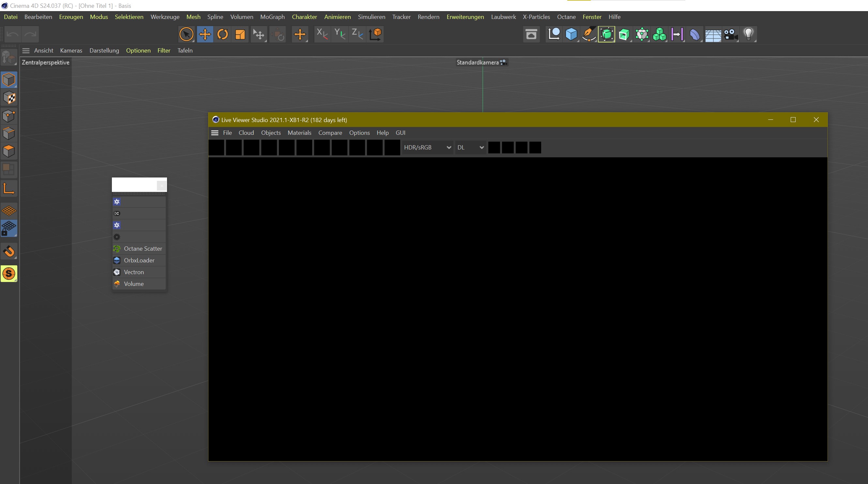The image size is (868, 484).
Task: Toggle X axis lock
Action: pos(322,34)
